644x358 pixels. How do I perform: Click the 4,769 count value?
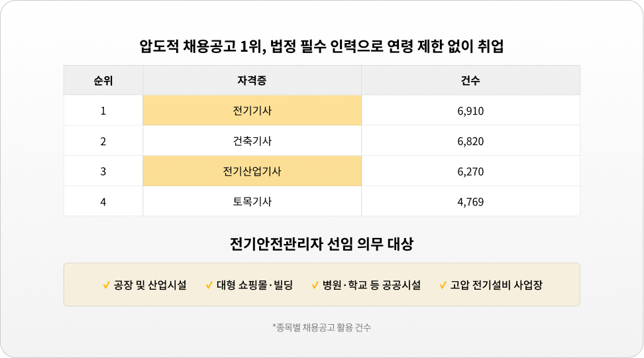coord(470,202)
